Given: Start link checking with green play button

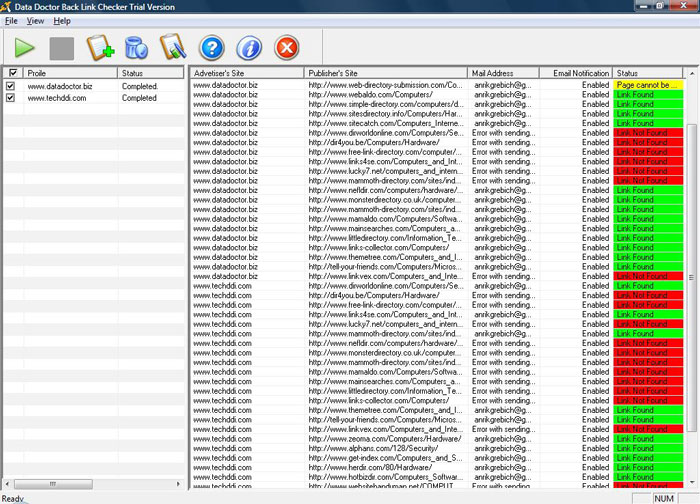Looking at the screenshot, I should coord(24,48).
